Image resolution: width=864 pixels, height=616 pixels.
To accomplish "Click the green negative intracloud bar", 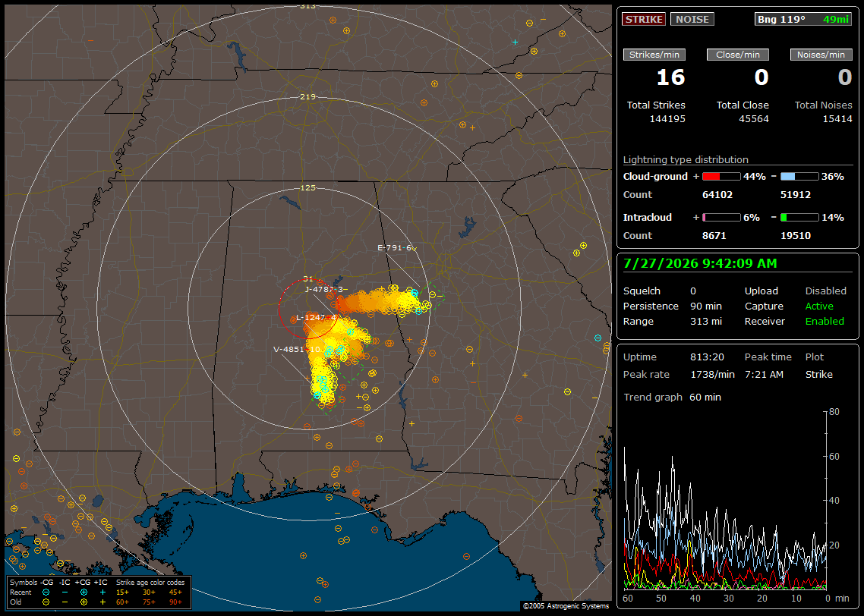I will (799, 218).
